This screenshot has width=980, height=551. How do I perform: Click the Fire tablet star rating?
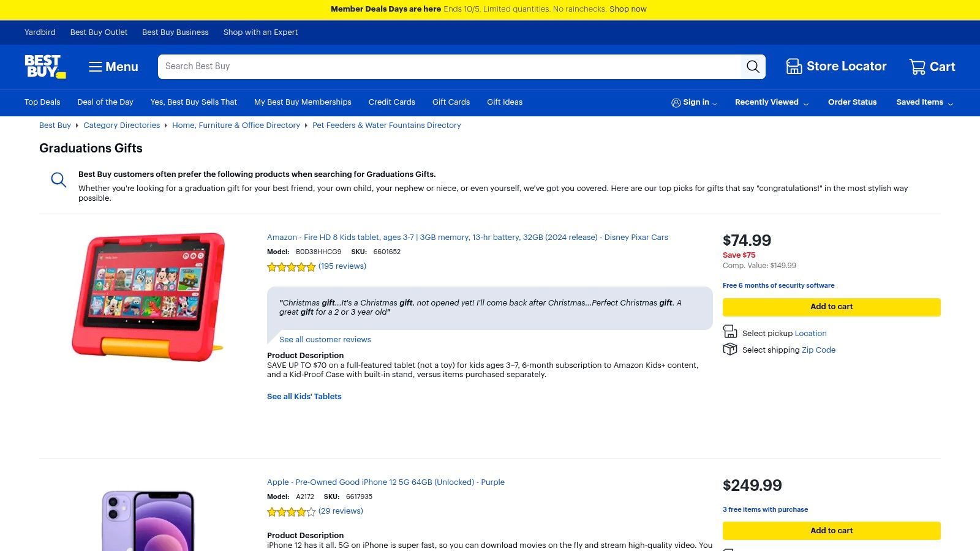(291, 267)
